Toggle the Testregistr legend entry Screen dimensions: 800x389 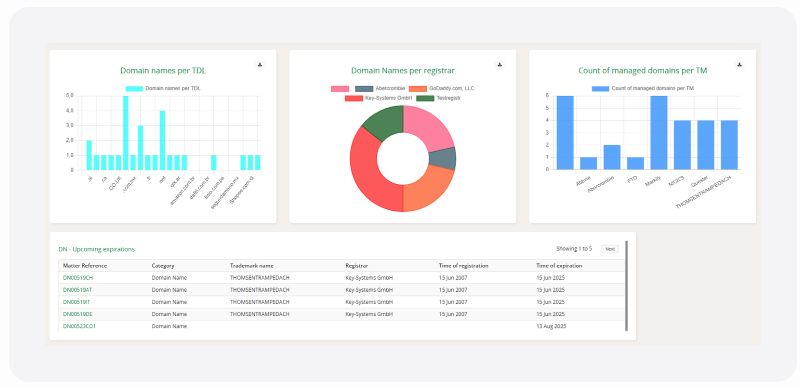tap(438, 98)
